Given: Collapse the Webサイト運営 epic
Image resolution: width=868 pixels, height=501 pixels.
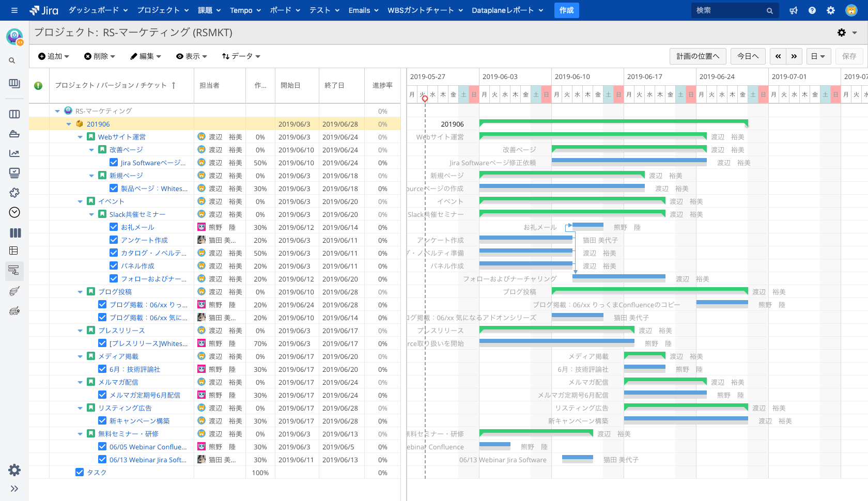Looking at the screenshot, I should click(80, 137).
